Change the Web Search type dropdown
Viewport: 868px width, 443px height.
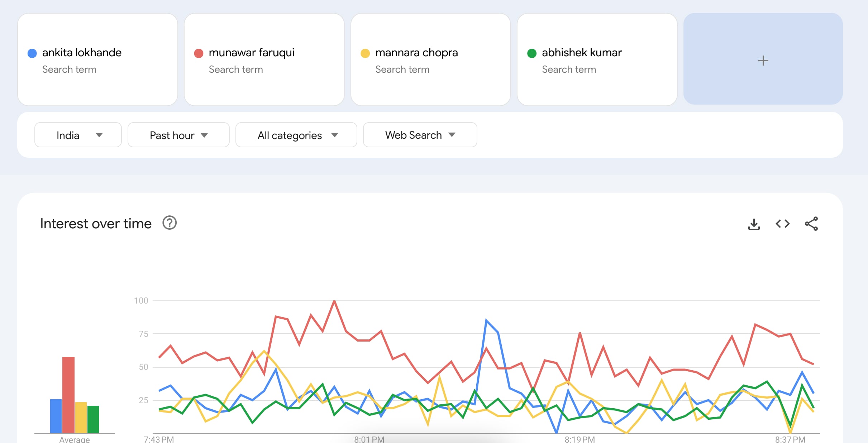[x=420, y=135]
